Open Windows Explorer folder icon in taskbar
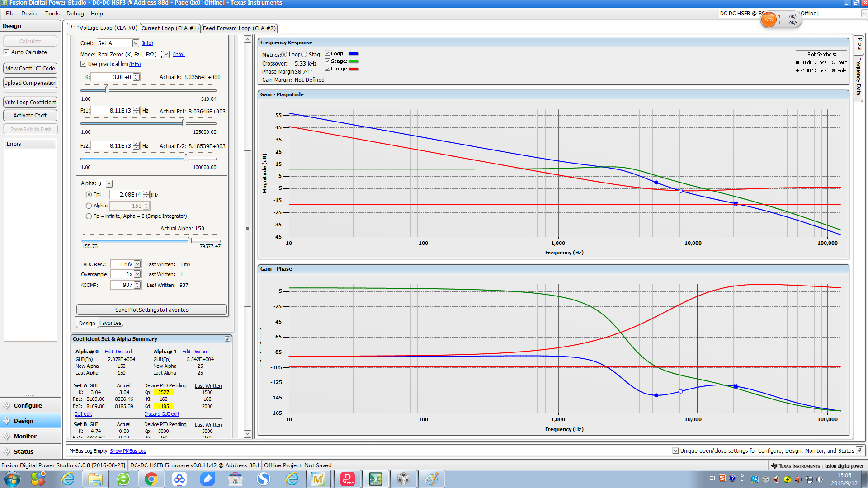868x488 pixels. (x=95, y=479)
